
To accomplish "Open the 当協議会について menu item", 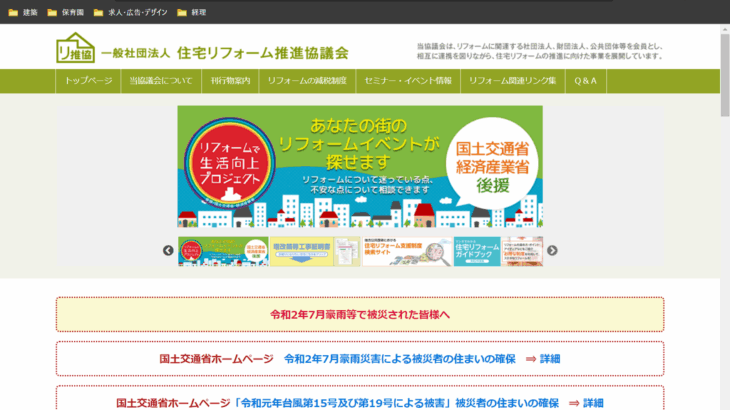I will coord(160,80).
